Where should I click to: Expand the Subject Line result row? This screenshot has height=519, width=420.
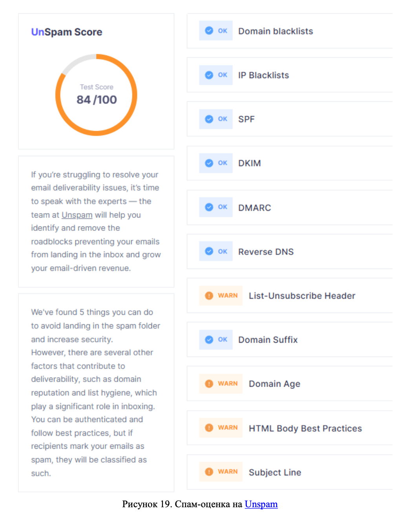point(275,472)
